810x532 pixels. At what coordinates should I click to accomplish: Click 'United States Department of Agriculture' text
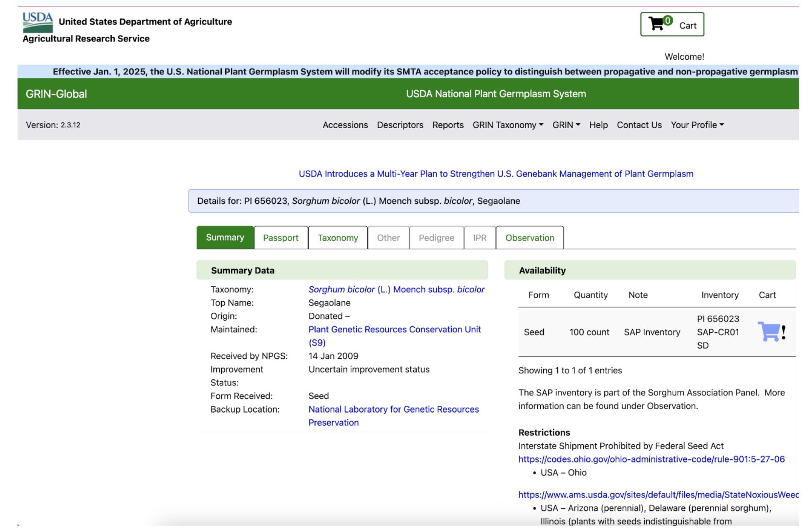point(145,22)
